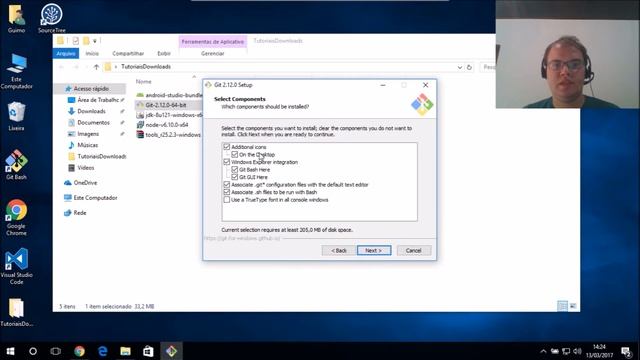The width and height of the screenshot is (640, 360).
Task: Show hidden system tray icons
Action: pyautogui.click(x=543, y=351)
